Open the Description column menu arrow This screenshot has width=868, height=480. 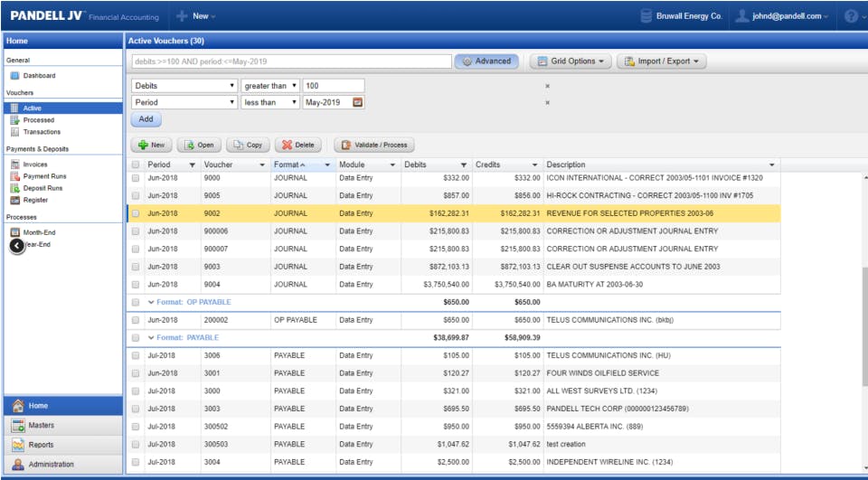(771, 165)
